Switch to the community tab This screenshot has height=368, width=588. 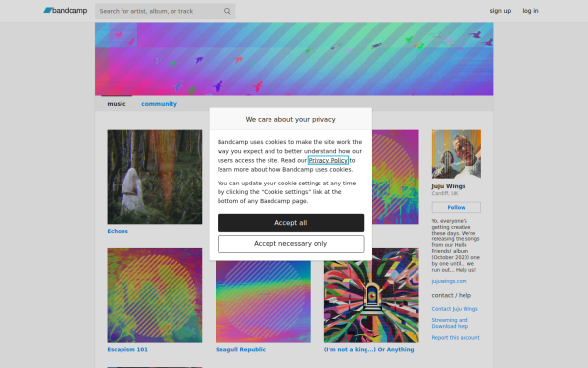pos(159,104)
